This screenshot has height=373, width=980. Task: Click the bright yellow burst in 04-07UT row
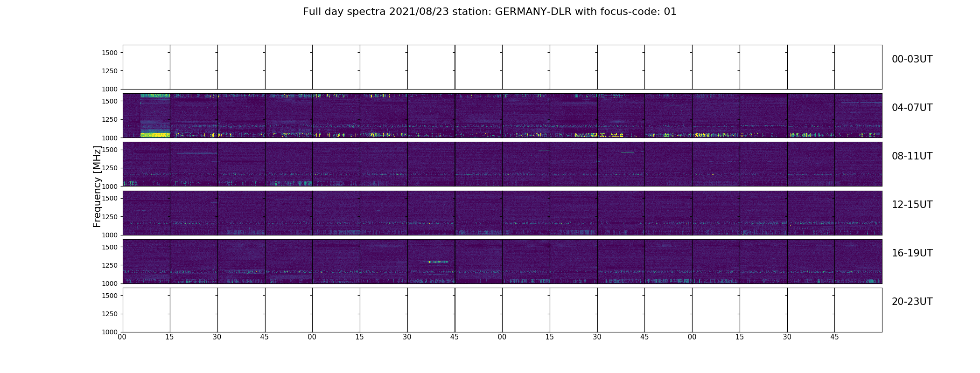coord(155,135)
